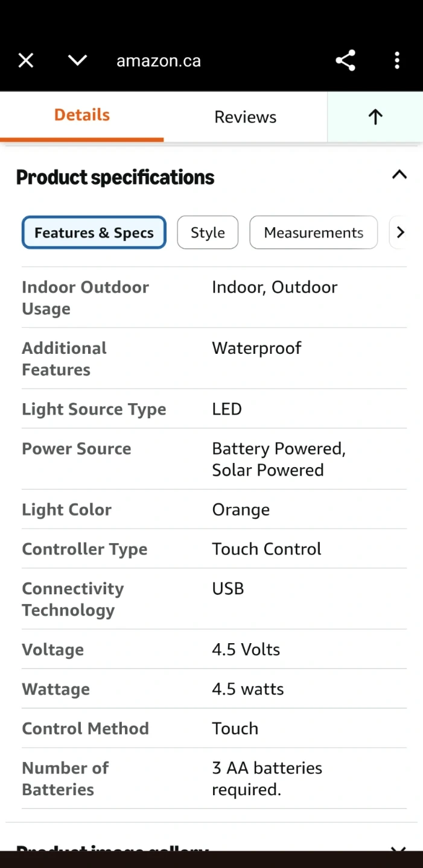Tap the Product specifications heading

(115, 177)
